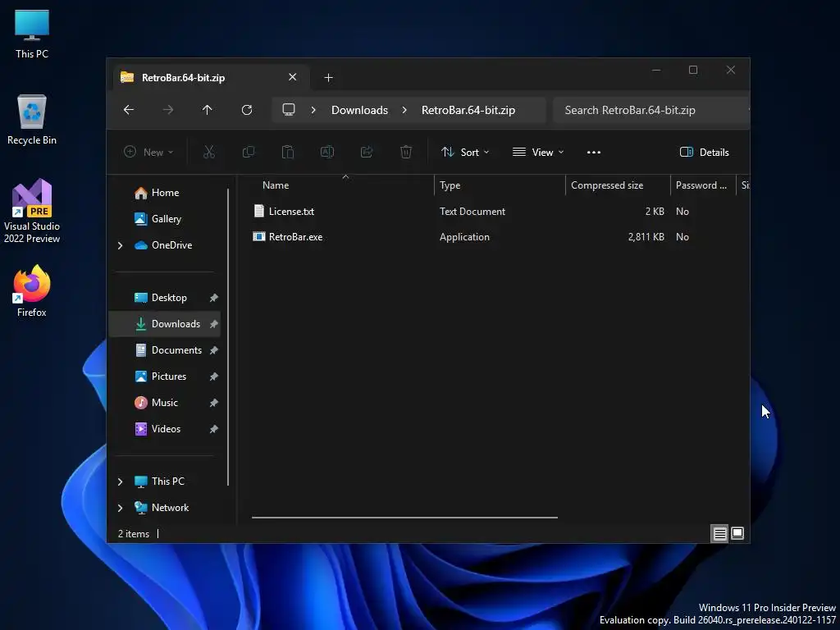Screen dimensions: 840x630
Task: Select Recycle Bin desktop icon
Action: (32, 120)
